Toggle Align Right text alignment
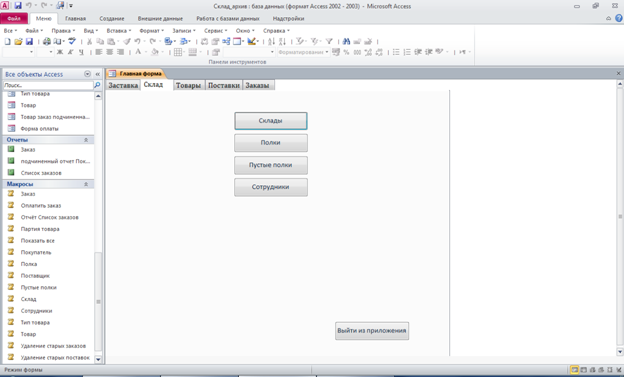The image size is (624, 377). 121,52
